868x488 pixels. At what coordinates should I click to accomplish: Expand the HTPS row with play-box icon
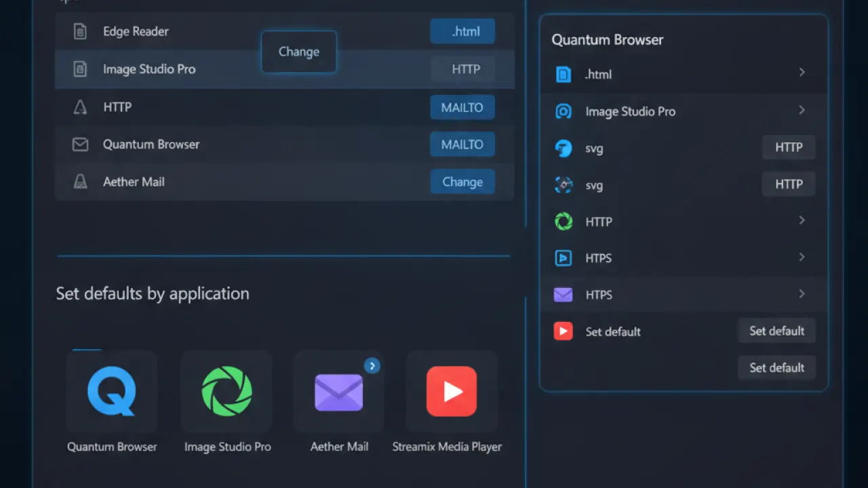802,257
